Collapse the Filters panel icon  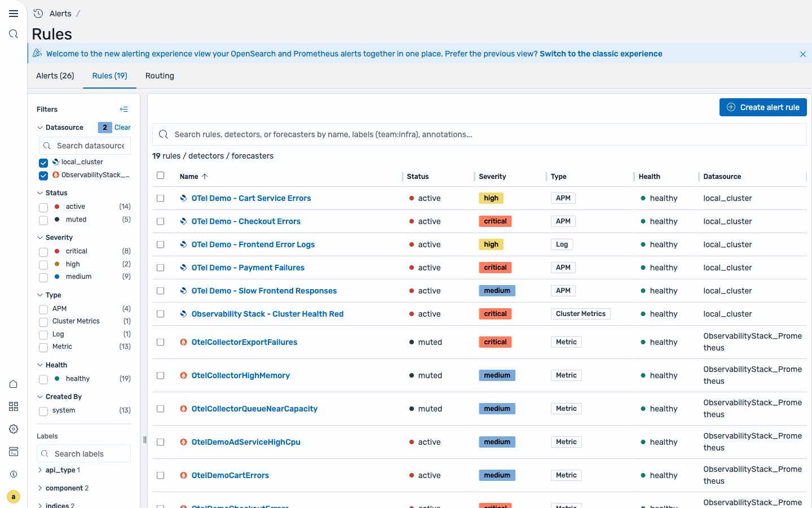point(124,110)
